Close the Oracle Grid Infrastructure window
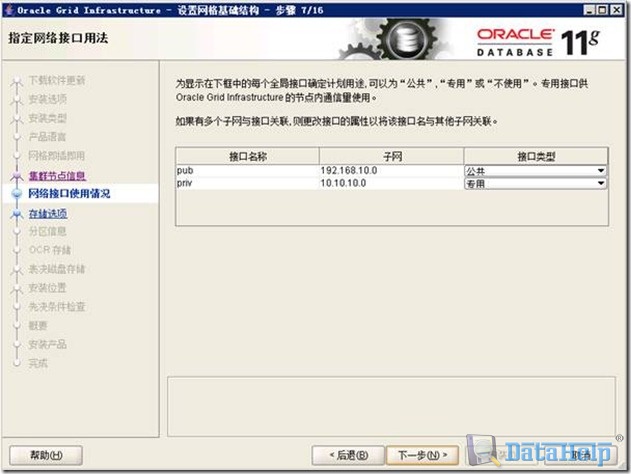Image resolution: width=631 pixels, height=474 pixels. [x=616, y=10]
